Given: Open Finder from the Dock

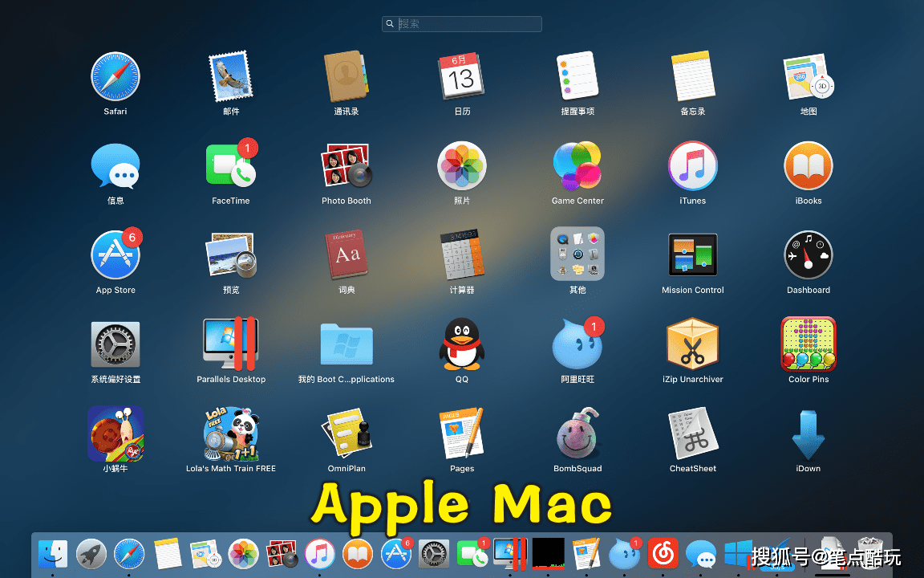Looking at the screenshot, I should pyautogui.click(x=52, y=555).
